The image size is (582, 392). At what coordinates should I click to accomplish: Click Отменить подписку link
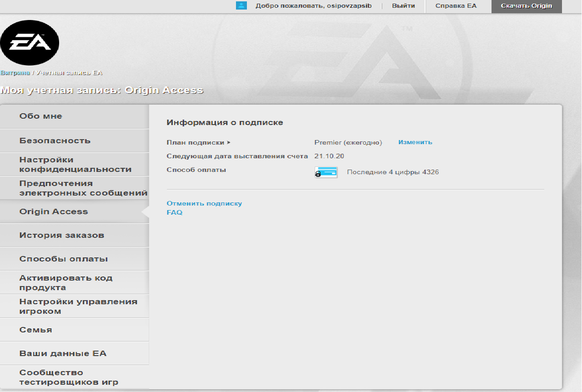[204, 204]
